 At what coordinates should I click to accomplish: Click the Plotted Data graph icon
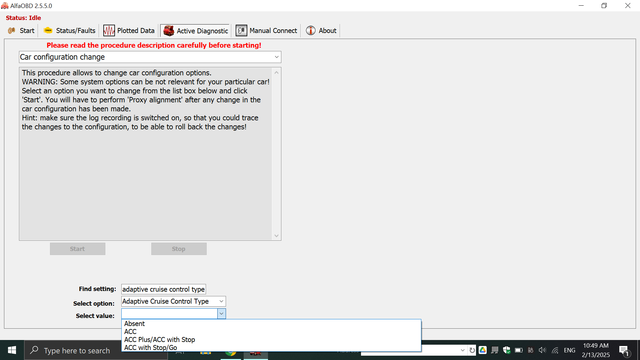tap(109, 31)
